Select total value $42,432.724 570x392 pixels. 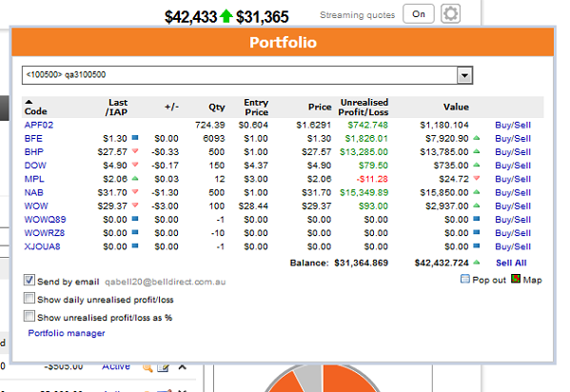click(442, 263)
